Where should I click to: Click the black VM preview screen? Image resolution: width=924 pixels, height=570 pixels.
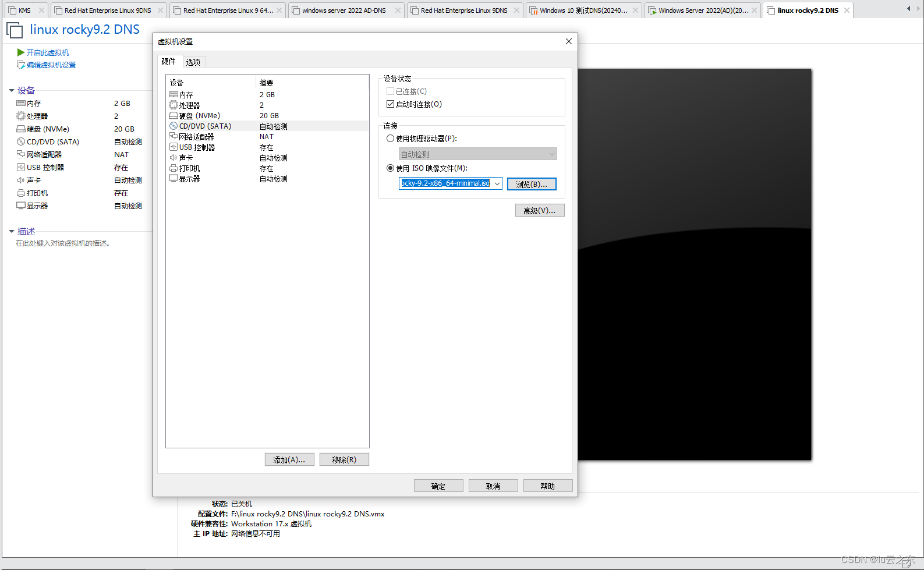point(695,264)
